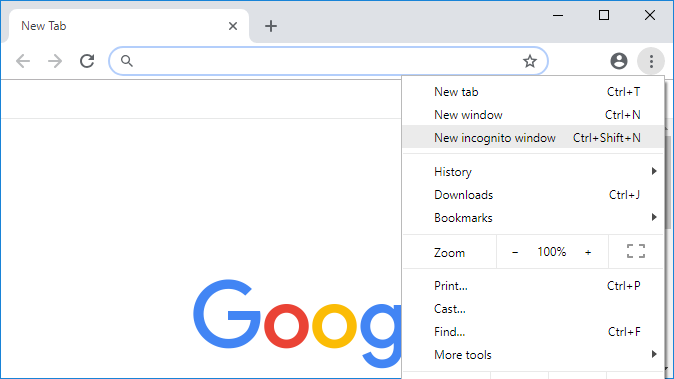The image size is (674, 379).
Task: Click the back navigation arrow
Action: 23,61
